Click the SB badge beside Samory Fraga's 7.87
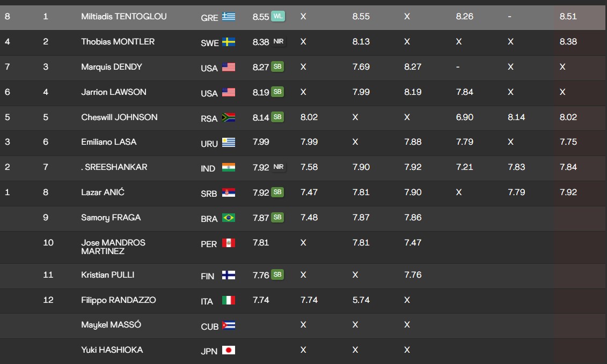607x364 pixels. click(x=277, y=217)
